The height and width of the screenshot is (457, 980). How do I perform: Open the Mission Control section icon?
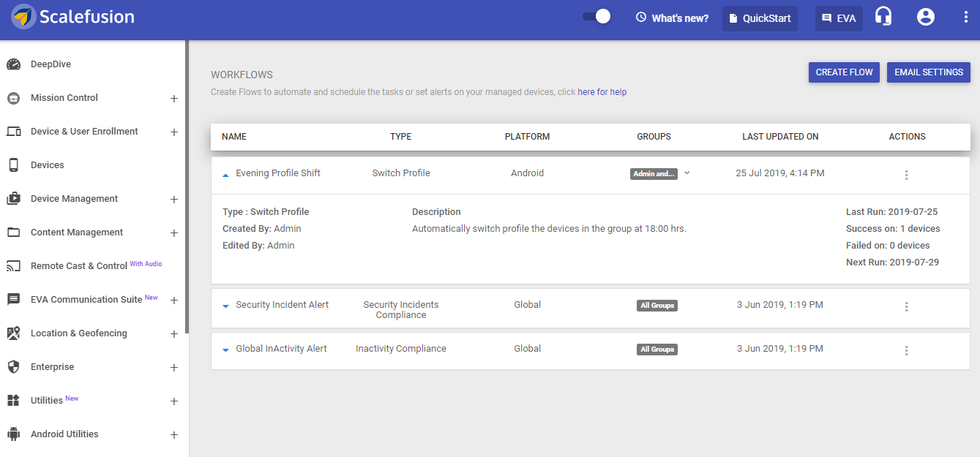tap(13, 97)
